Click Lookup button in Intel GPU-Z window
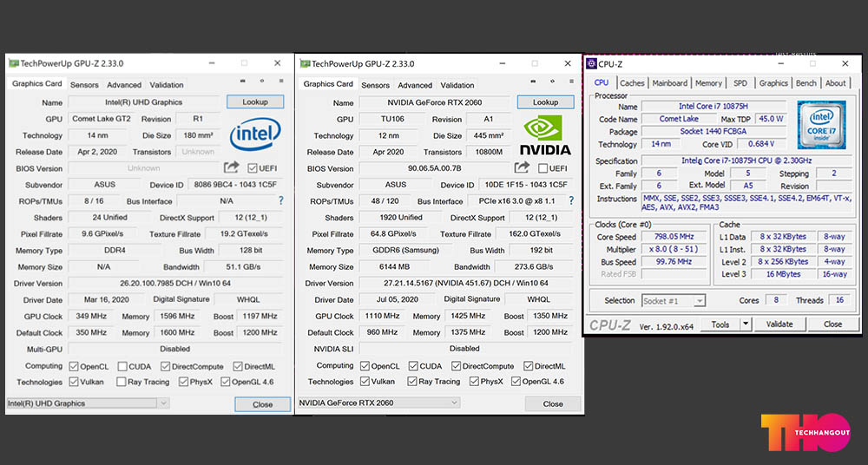Viewport: 868px width, 465px height. coord(255,102)
